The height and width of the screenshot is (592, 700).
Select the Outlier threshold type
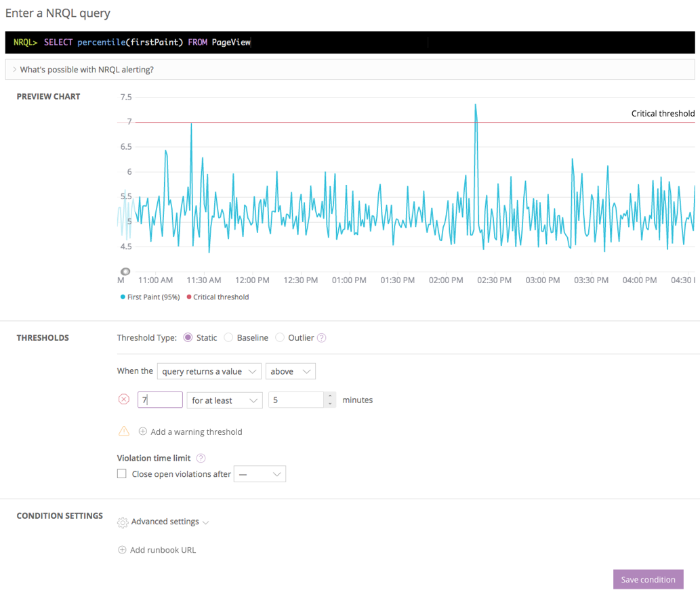pyautogui.click(x=280, y=338)
